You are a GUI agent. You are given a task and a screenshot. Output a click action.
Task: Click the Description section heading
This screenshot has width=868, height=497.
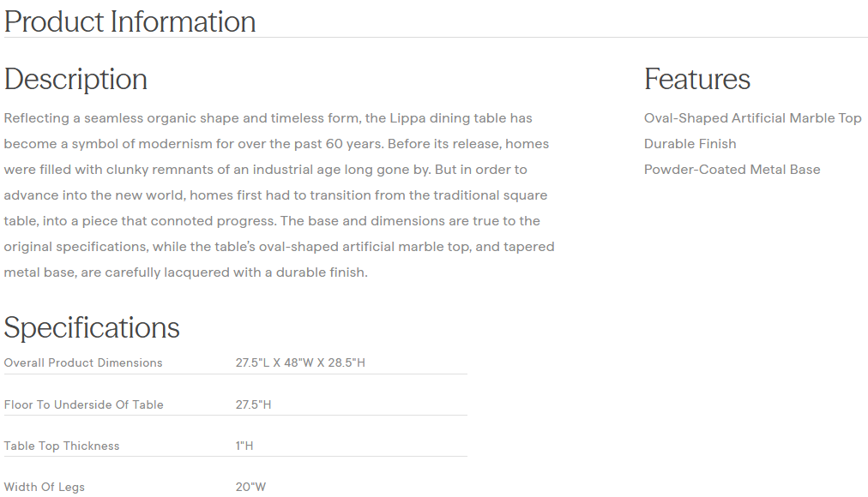point(75,79)
